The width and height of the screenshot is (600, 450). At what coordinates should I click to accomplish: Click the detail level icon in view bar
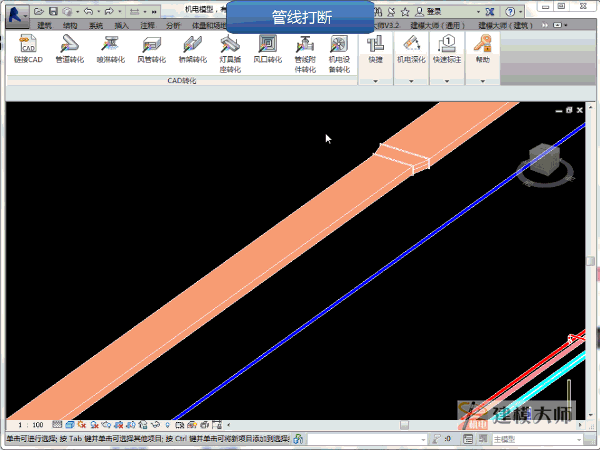click(x=57, y=424)
